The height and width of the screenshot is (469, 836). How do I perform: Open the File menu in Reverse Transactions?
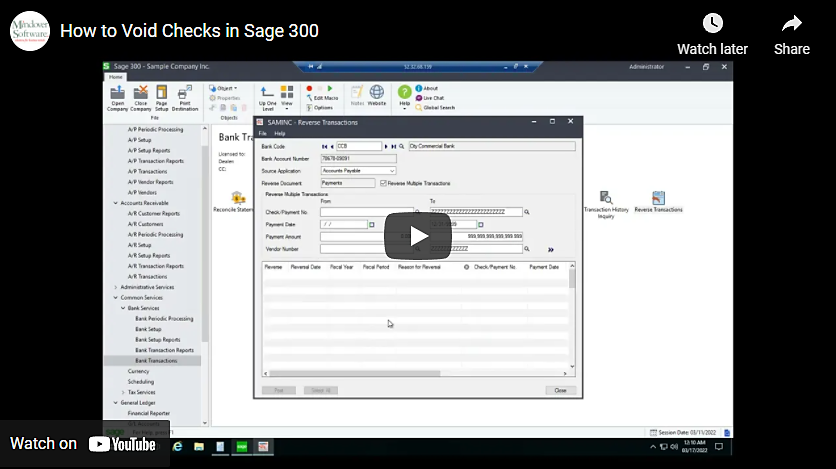(x=262, y=133)
